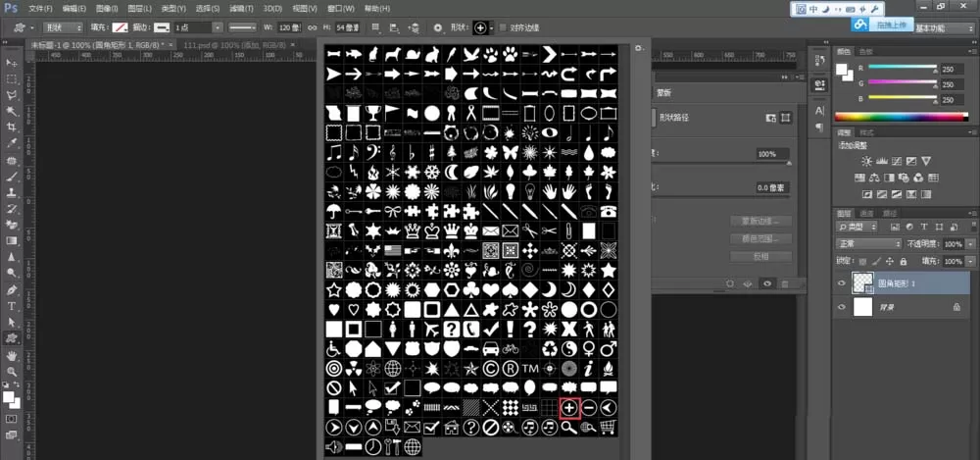Select the Zoom tool in left toolbar
980x460 pixels.
[11, 371]
